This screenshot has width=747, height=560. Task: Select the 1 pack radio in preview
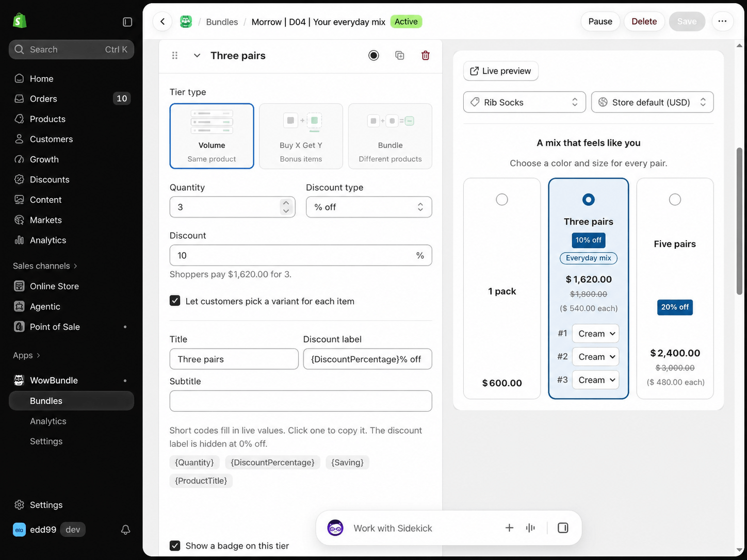tap(502, 200)
